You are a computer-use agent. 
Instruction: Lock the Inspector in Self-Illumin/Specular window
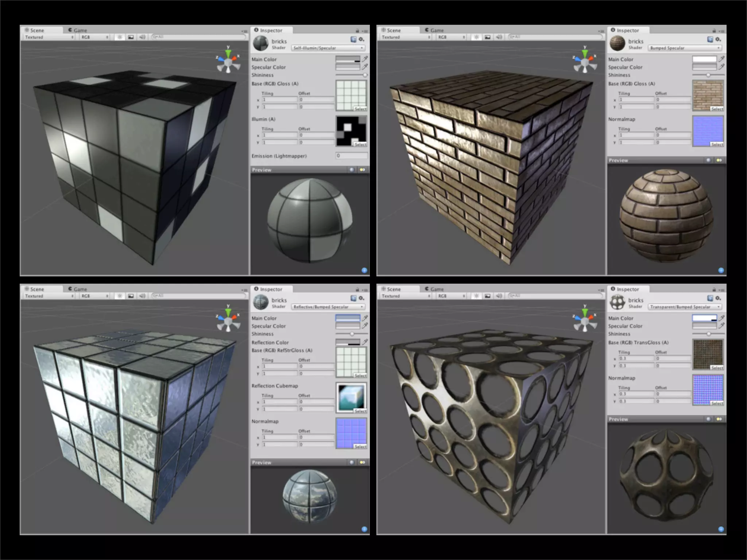[357, 31]
